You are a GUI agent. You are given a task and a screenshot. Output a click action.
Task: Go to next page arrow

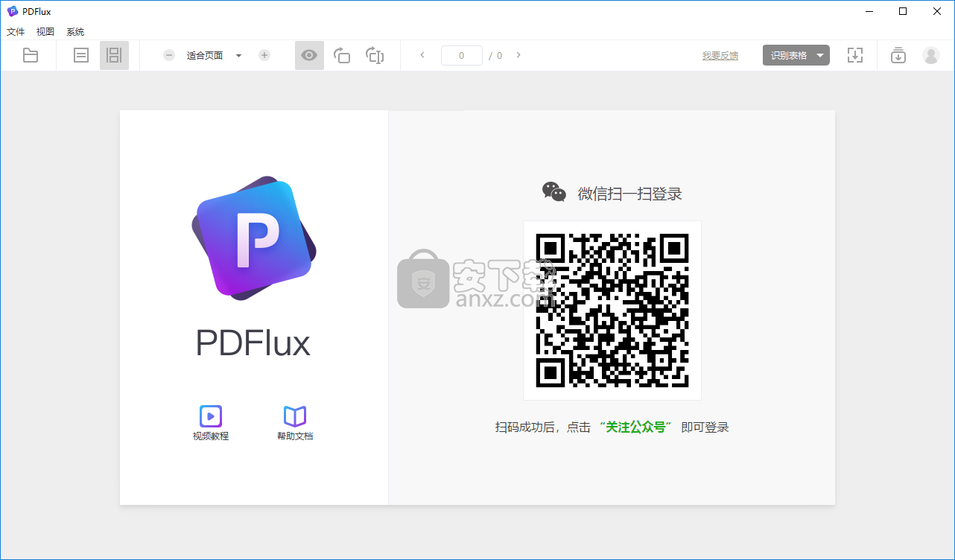click(518, 55)
